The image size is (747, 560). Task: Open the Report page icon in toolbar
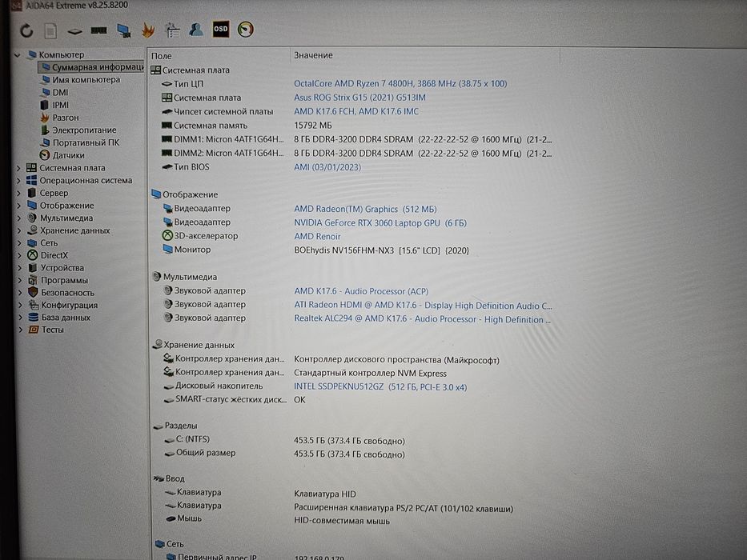50,31
